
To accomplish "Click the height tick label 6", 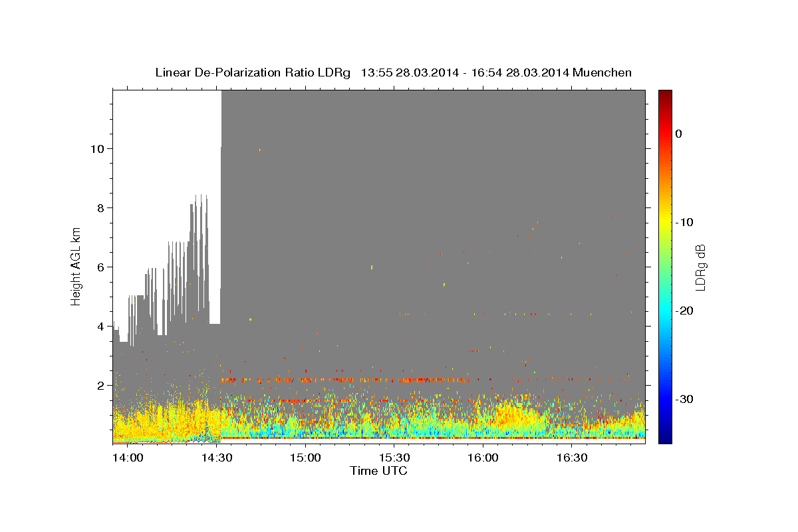I will (101, 267).
